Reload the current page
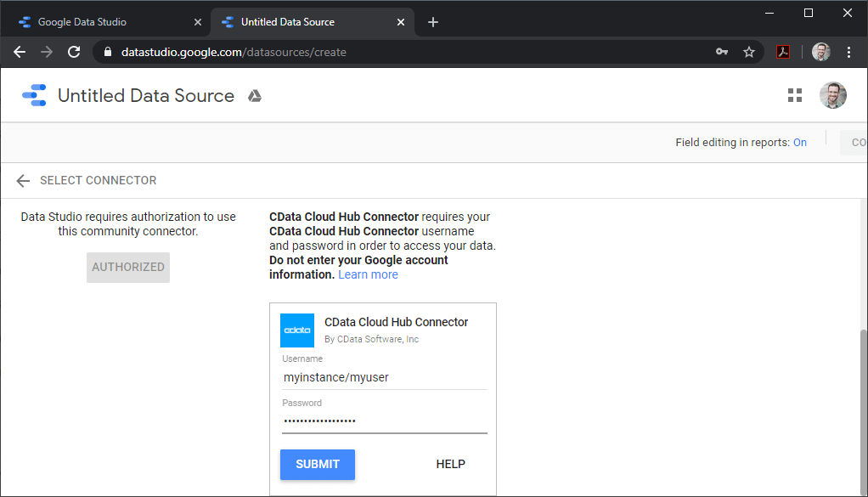Viewport: 868px width, 497px height. 74,52
